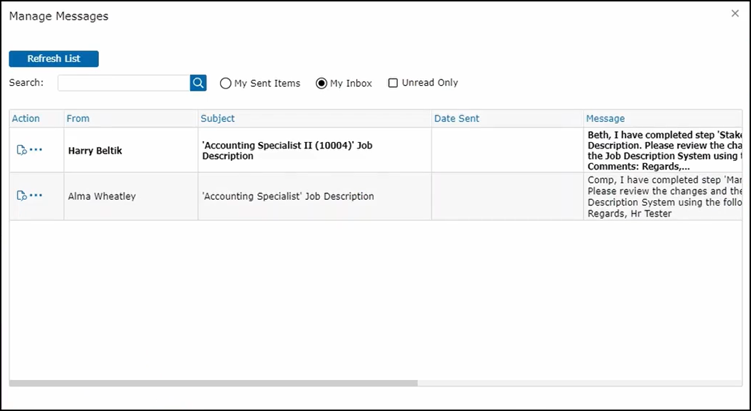Open the ellipsis actions menu for Harry Beltik's message

pos(37,150)
